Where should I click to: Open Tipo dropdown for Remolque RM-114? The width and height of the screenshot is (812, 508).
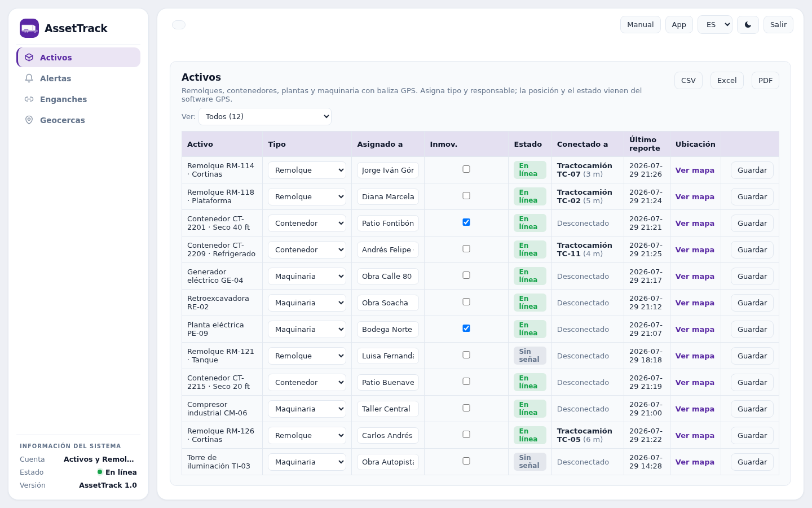click(x=307, y=170)
